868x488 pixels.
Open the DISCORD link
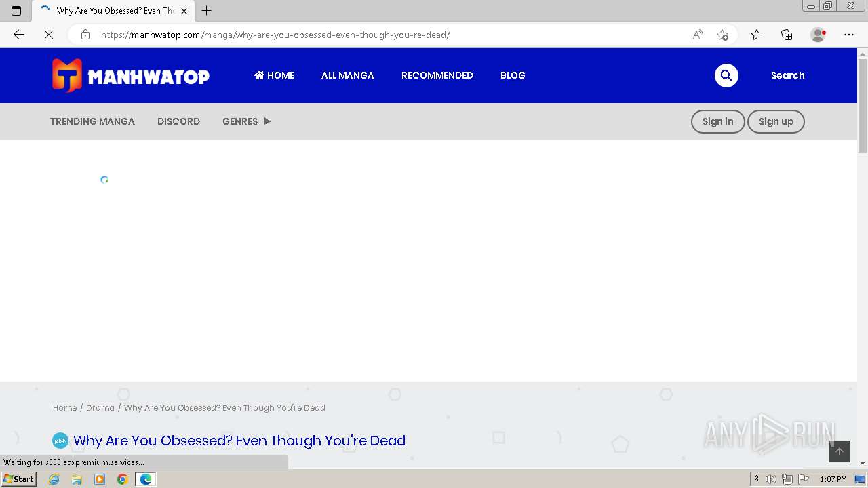pos(178,121)
